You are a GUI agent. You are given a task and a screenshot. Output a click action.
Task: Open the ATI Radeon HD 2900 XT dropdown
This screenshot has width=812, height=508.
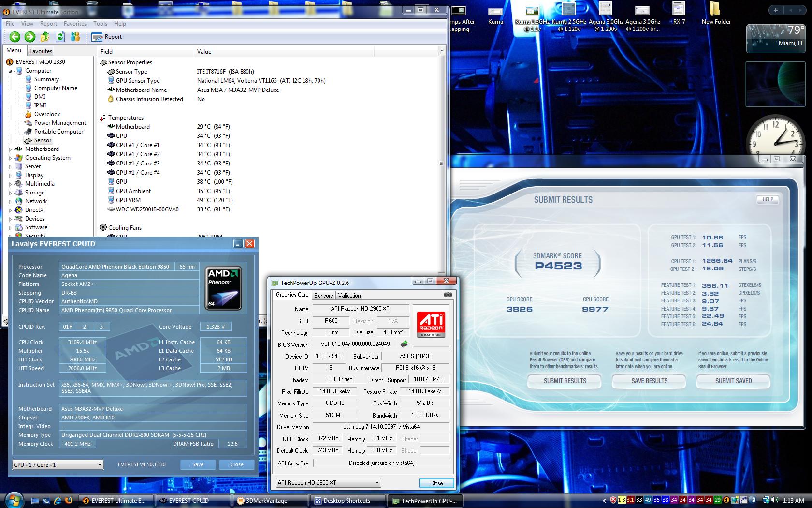coord(328,483)
